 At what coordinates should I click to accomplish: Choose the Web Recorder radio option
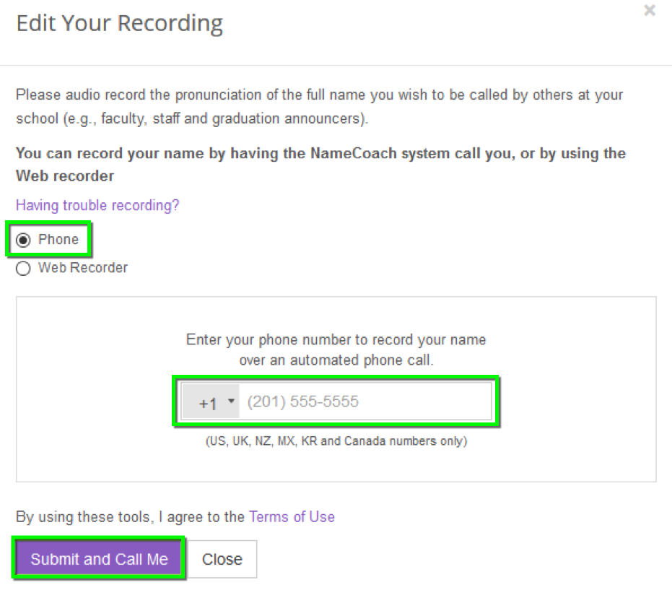tap(24, 269)
